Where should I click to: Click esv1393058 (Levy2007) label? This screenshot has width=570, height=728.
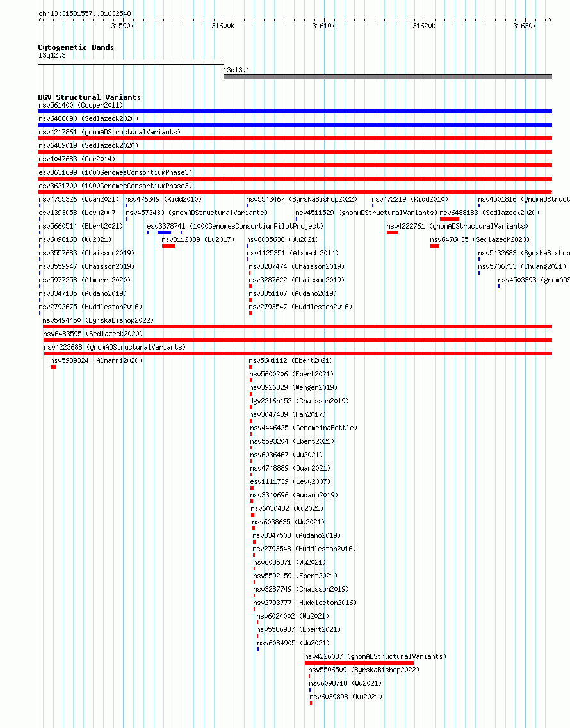tap(79, 213)
